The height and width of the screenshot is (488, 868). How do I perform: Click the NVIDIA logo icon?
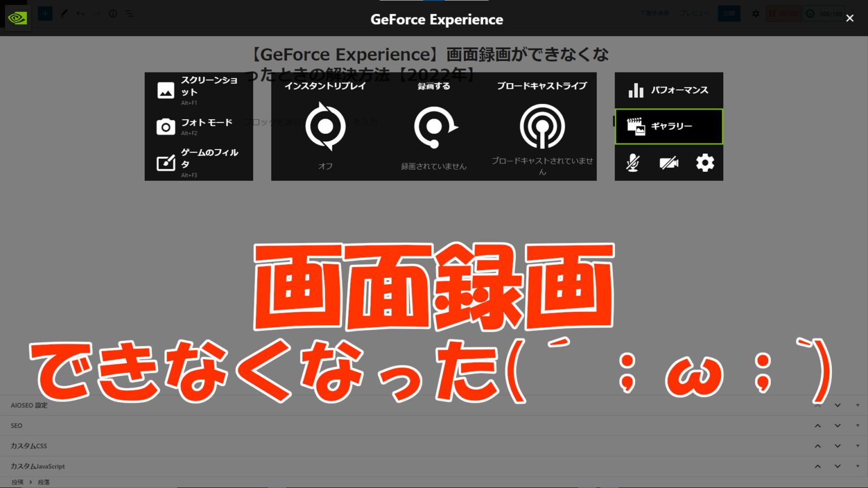(x=17, y=18)
